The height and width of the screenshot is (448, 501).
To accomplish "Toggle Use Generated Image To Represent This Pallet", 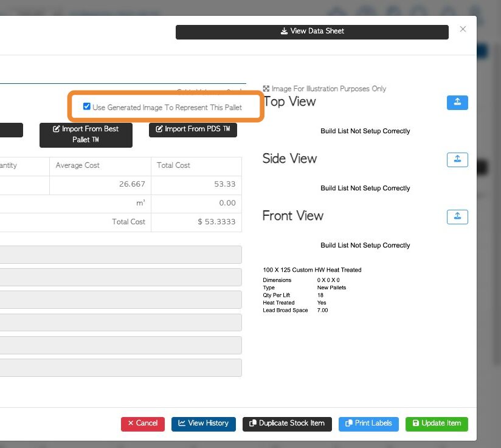I will pos(86,106).
